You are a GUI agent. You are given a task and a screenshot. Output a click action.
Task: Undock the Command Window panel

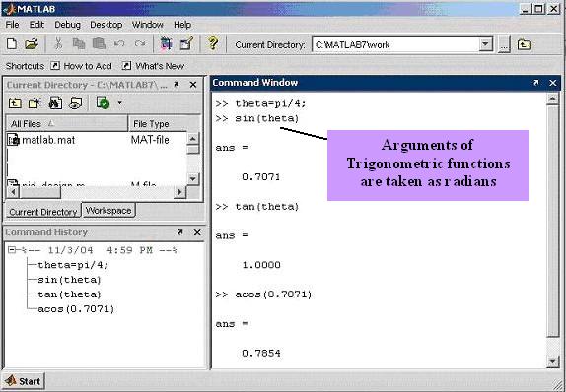(x=536, y=83)
